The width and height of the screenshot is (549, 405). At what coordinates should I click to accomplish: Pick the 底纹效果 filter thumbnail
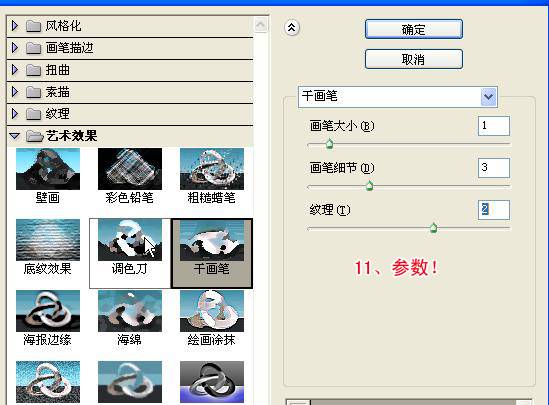click(48, 240)
